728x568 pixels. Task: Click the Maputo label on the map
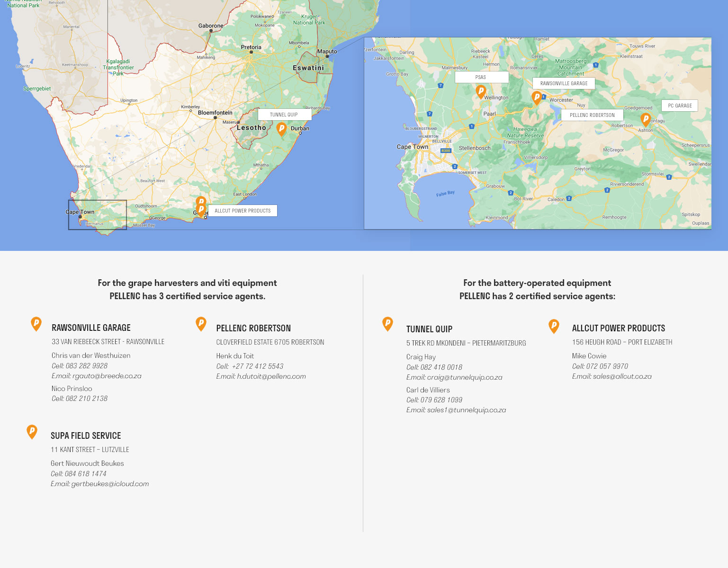click(327, 52)
